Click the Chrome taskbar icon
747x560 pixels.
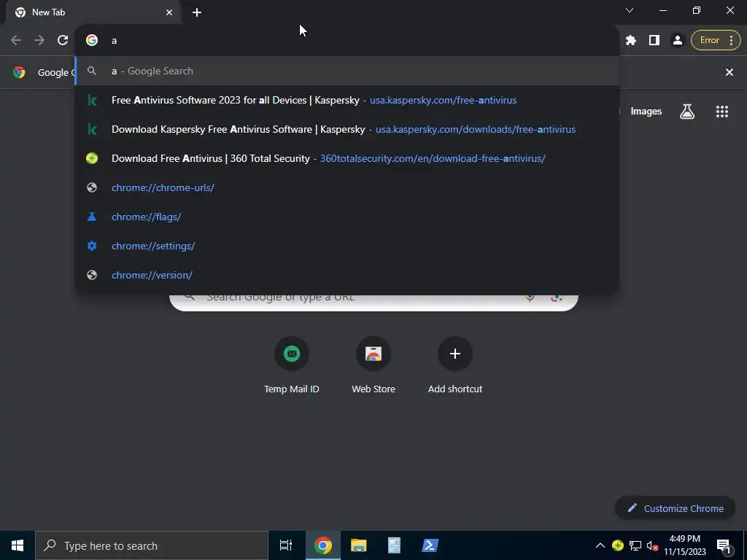pos(323,545)
